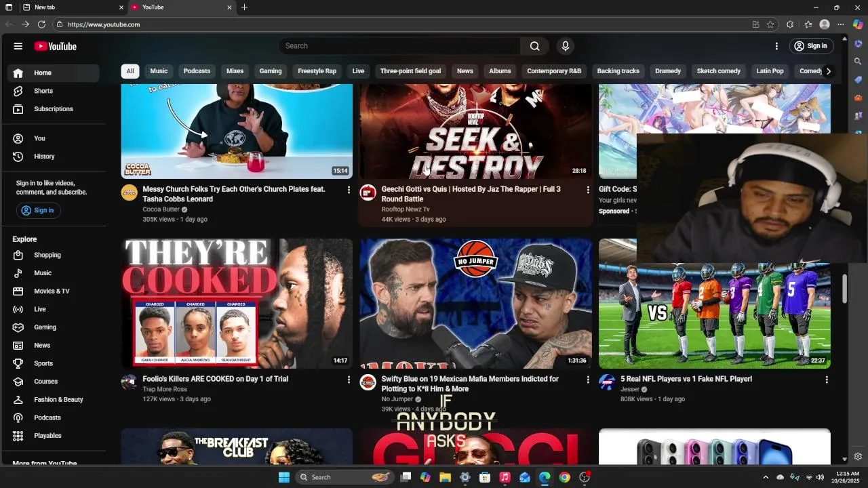Start voice search with the microphone icon

[x=566, y=46]
